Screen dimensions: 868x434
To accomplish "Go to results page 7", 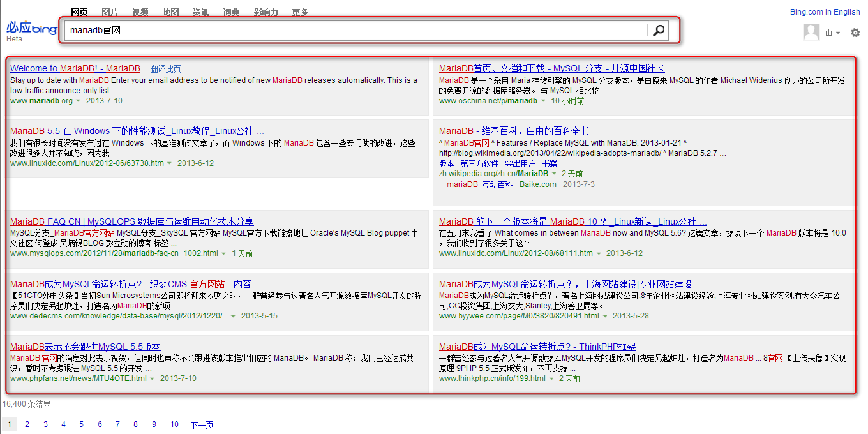I will 117,424.
